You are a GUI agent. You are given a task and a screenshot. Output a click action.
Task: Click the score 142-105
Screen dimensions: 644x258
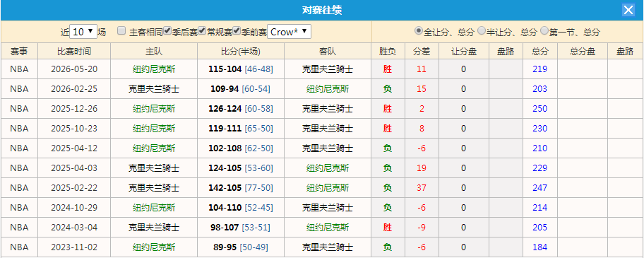point(225,188)
